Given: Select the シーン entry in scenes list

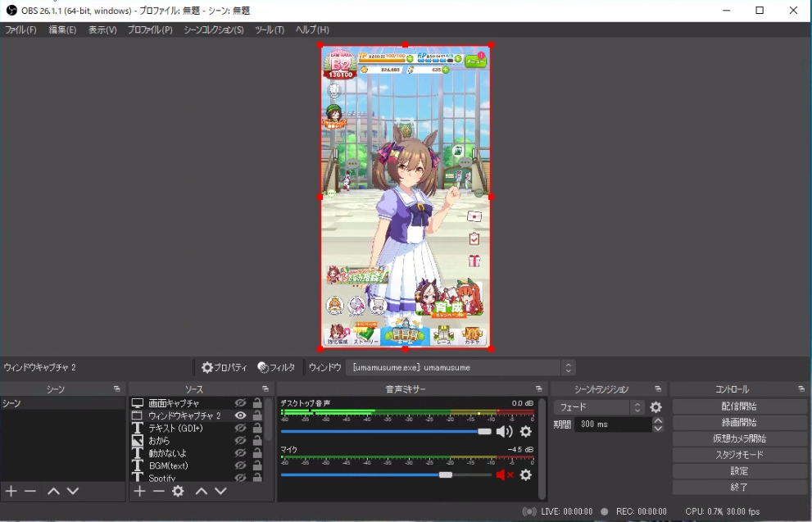Looking at the screenshot, I should (62, 403).
